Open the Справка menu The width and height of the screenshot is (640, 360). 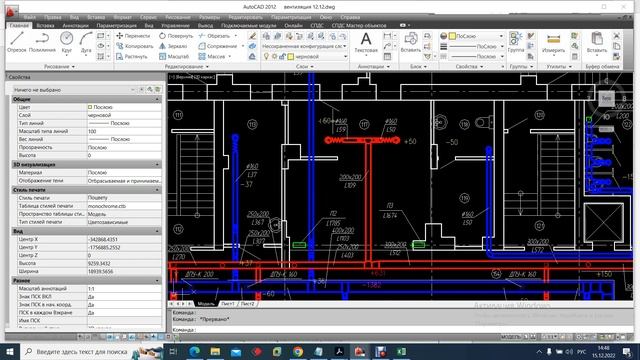point(350,17)
